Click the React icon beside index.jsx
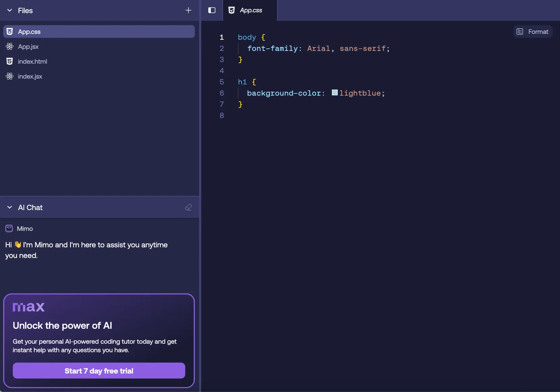 tap(9, 76)
